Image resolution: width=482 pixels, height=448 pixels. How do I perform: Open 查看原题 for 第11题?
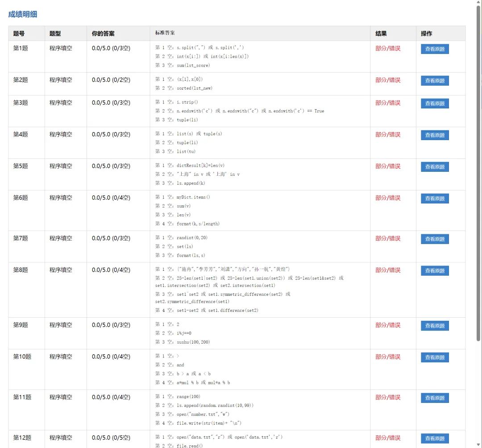(x=435, y=398)
